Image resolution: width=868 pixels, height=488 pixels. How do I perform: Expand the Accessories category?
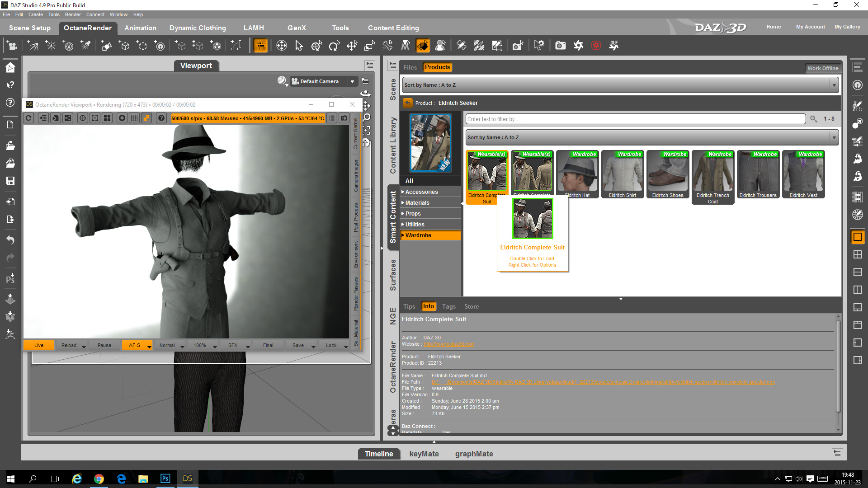[x=421, y=192]
